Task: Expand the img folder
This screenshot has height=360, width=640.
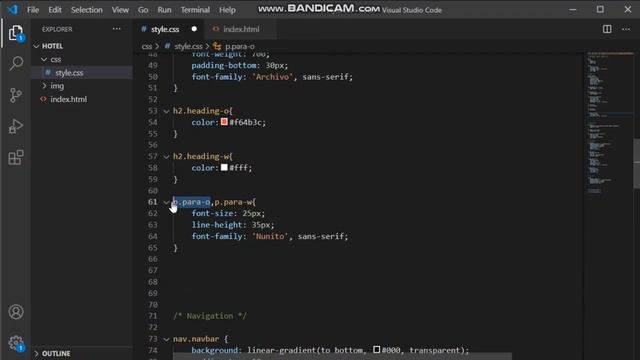Action: pos(44,86)
